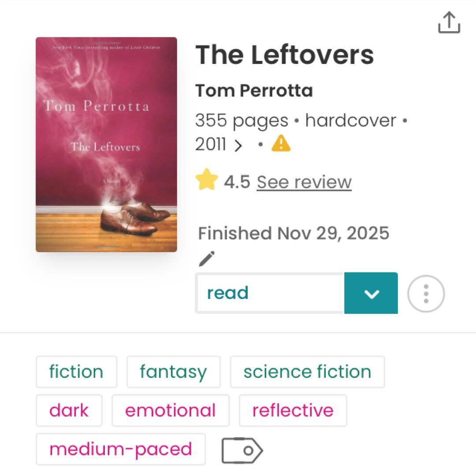Image resolution: width=476 pixels, height=476 pixels.
Task: Click the 'medium-paced' pace tag
Action: (x=121, y=449)
